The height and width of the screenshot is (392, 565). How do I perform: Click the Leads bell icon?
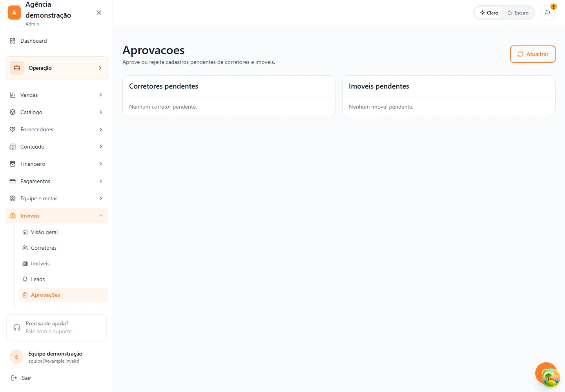pos(25,279)
